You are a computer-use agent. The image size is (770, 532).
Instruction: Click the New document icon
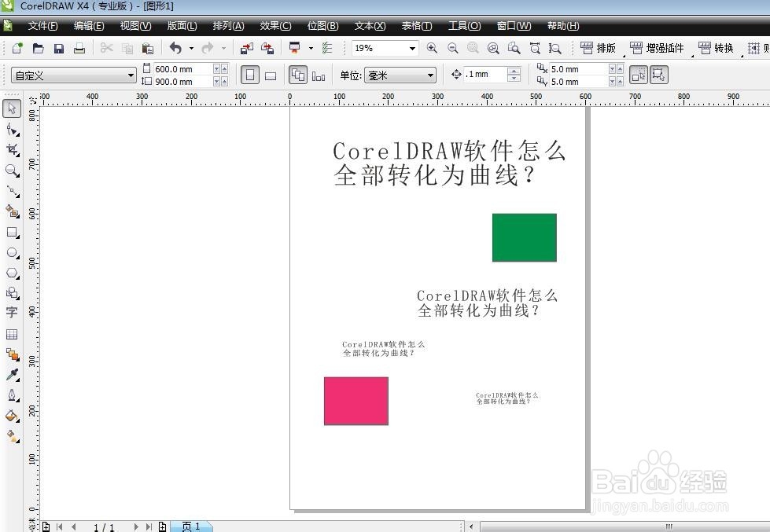click(x=17, y=48)
